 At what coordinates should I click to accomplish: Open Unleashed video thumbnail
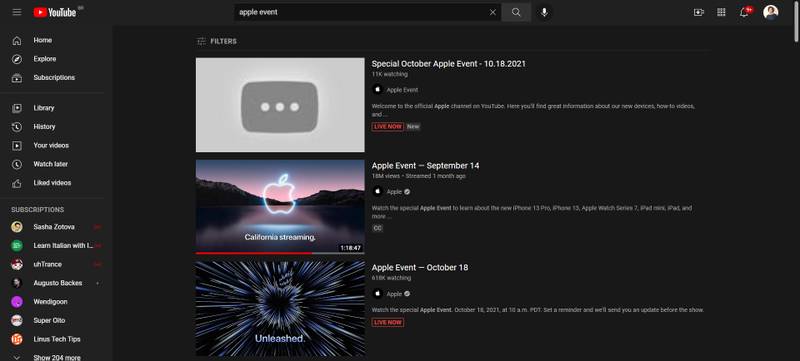click(280, 308)
